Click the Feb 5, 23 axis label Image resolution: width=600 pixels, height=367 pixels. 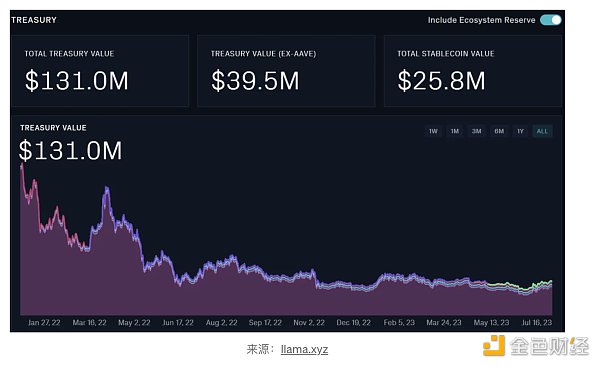[399, 323]
